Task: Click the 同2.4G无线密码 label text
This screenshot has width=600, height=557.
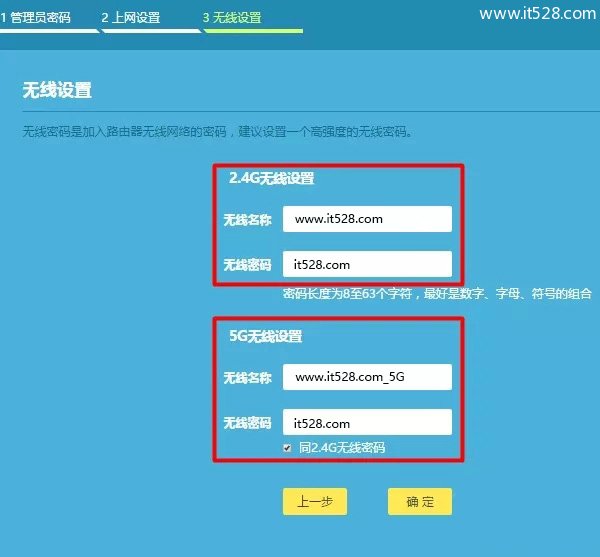Action: click(342, 448)
